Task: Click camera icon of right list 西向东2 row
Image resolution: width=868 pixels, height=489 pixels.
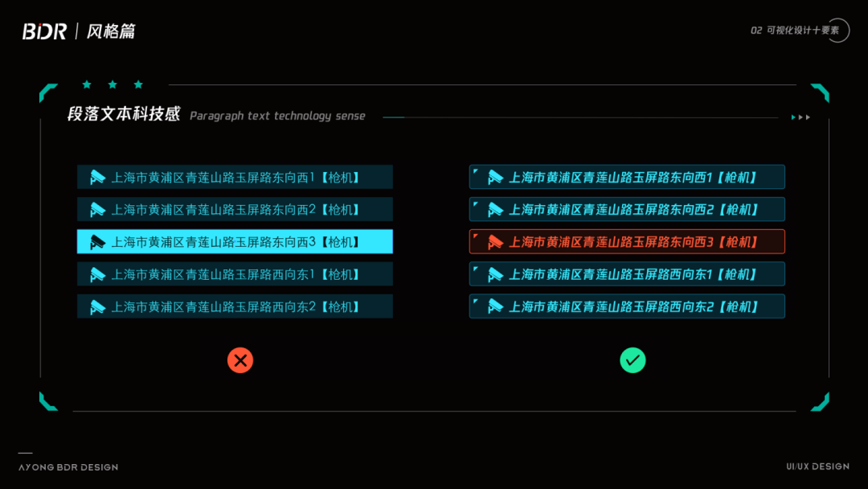Action: (495, 306)
